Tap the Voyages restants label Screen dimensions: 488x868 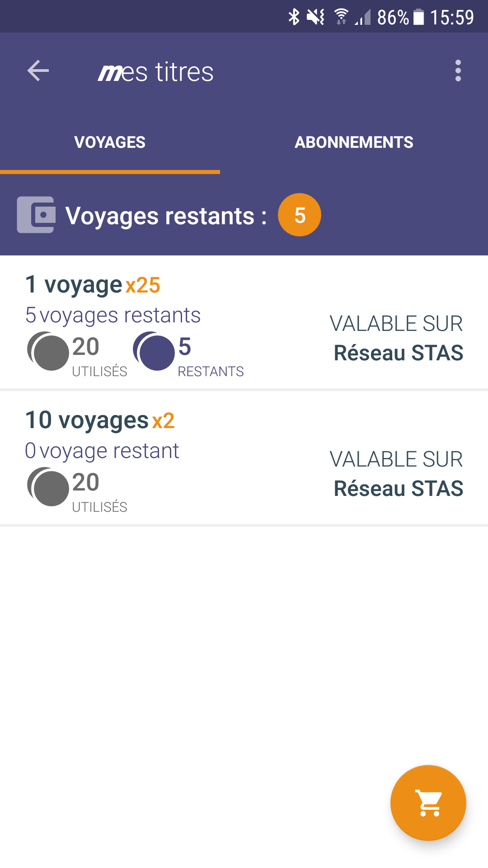pos(166,216)
